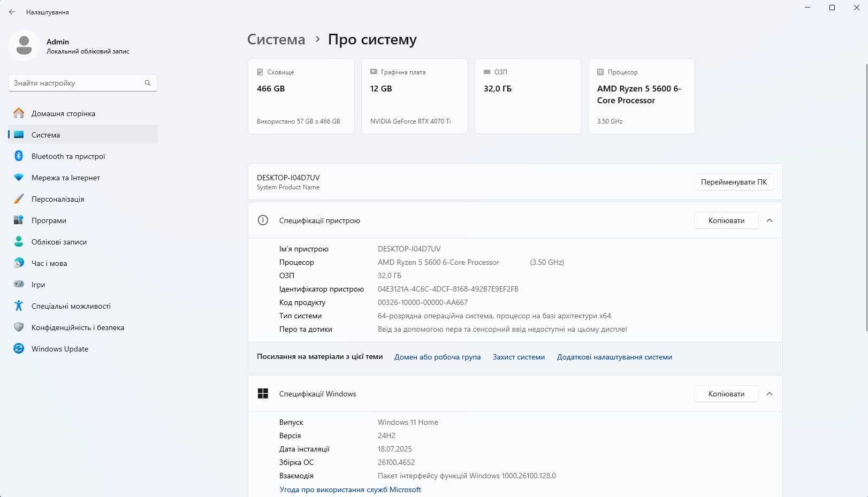868x497 pixels.
Task: Click the Локальний обліковий запис account label
Action: [x=88, y=51]
